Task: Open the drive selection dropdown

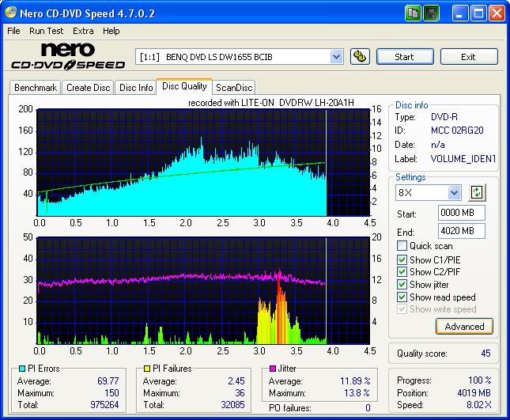Action: [336, 57]
